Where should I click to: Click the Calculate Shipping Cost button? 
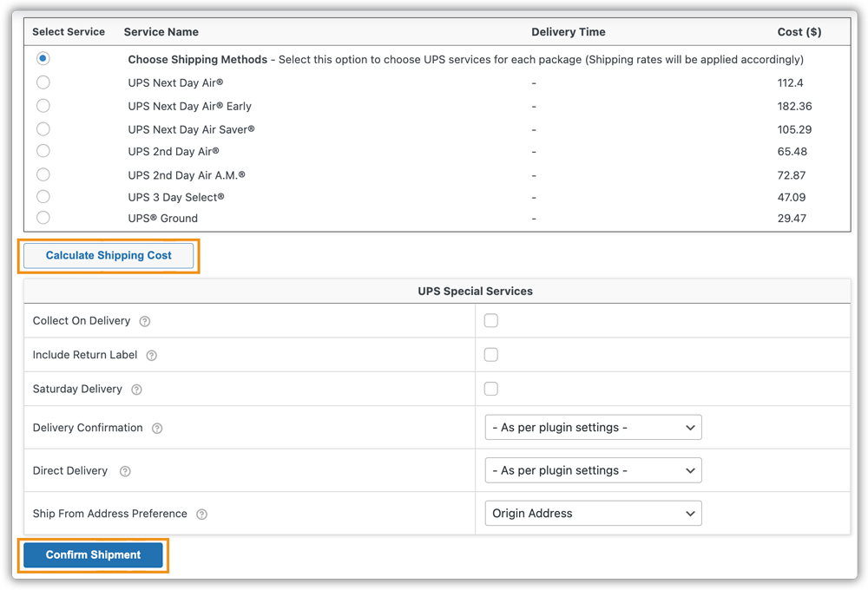[108, 256]
